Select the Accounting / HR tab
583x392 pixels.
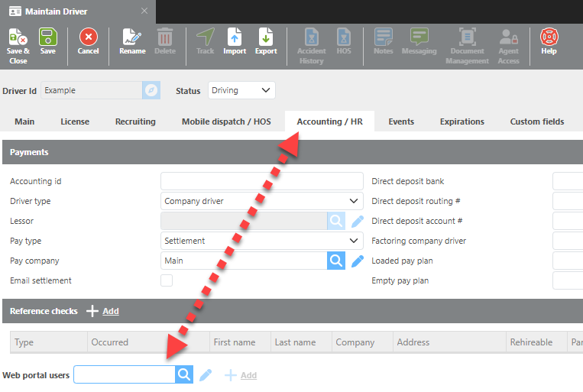tap(330, 121)
